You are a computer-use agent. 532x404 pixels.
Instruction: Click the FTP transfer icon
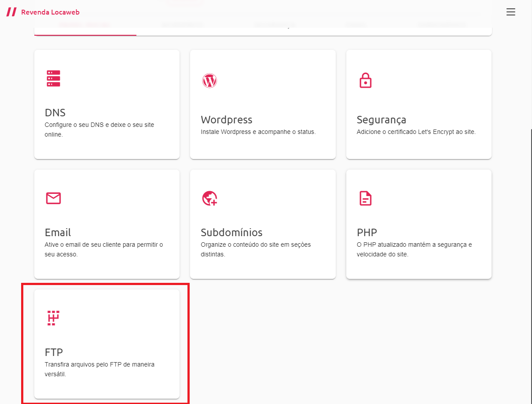pyautogui.click(x=53, y=318)
